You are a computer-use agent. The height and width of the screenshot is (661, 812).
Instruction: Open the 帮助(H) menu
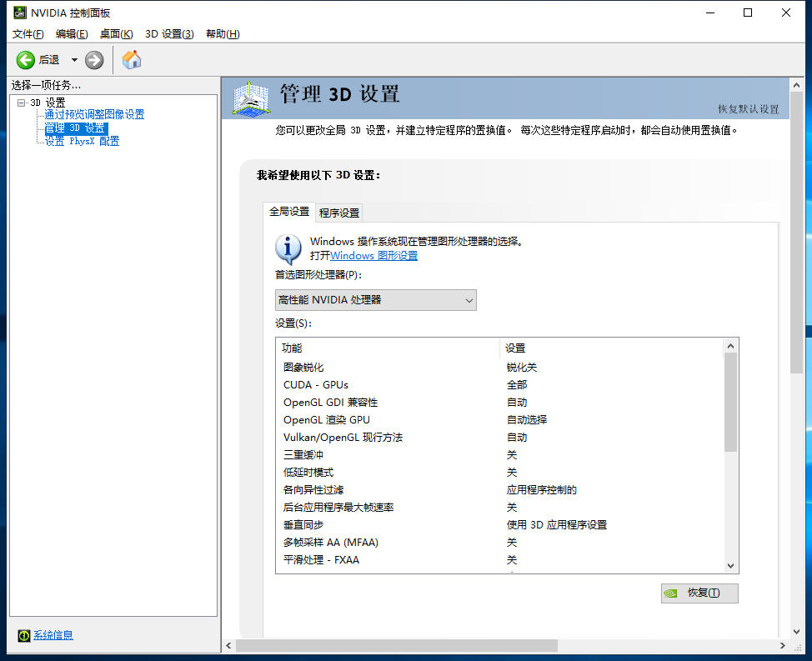coord(223,33)
